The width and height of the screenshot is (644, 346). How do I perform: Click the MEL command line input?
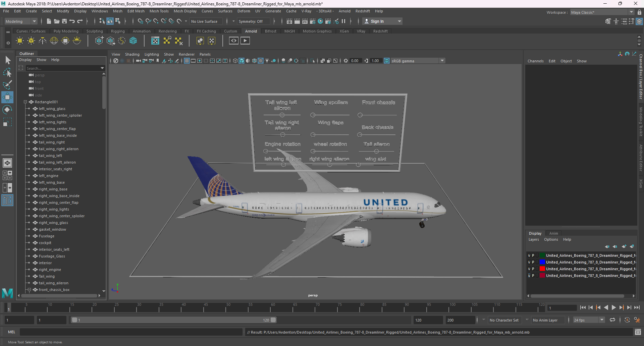tap(131, 332)
